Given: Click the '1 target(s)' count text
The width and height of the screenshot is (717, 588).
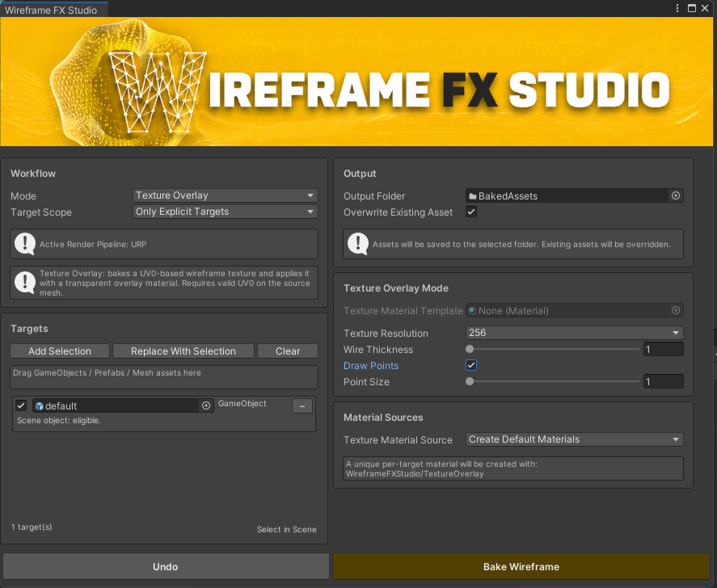Looking at the screenshot, I should click(x=32, y=527).
